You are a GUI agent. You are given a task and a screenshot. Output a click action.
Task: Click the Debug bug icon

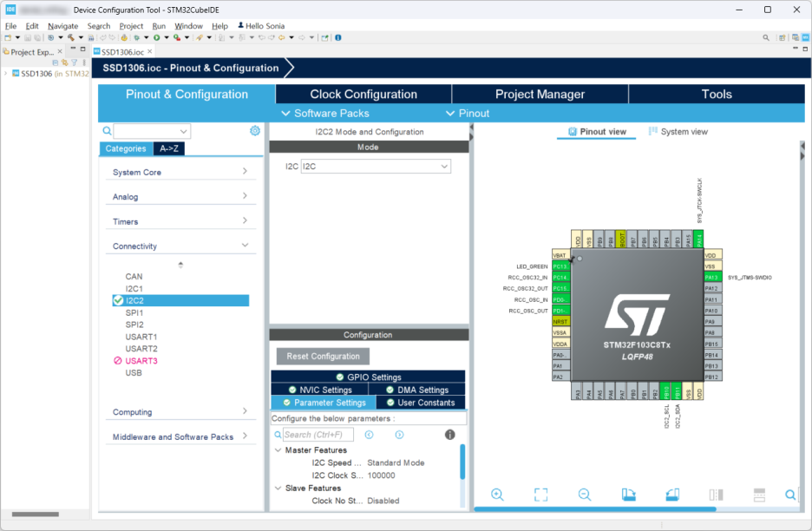click(x=137, y=38)
